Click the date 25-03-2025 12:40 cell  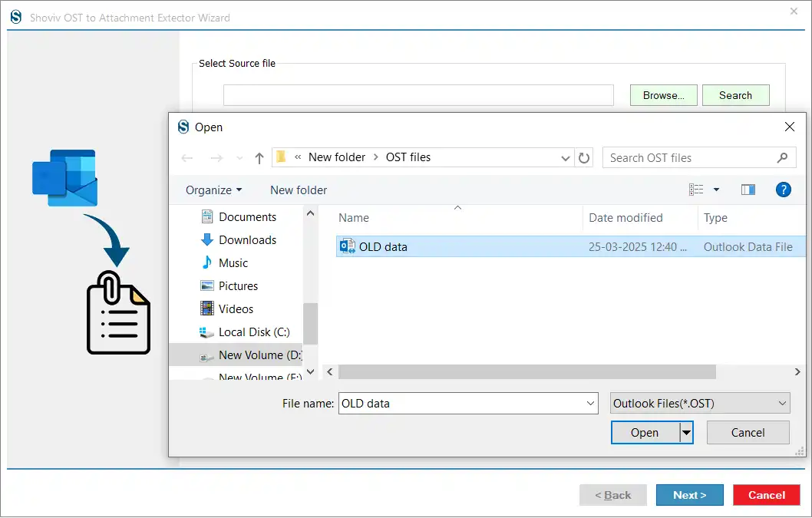[x=638, y=247]
